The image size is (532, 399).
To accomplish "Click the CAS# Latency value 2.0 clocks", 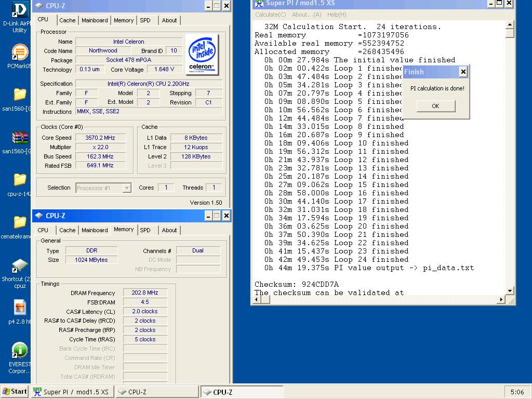I will [x=145, y=311].
